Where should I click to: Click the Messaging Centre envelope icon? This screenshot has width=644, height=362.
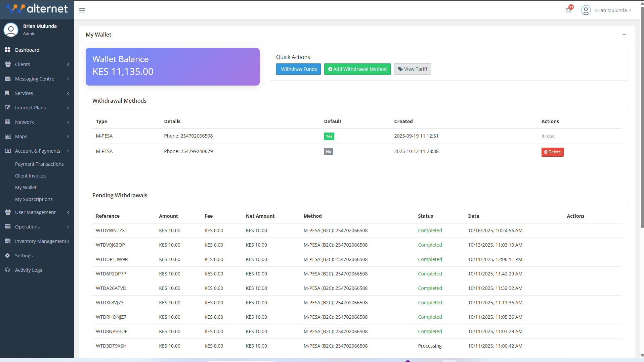click(x=7, y=79)
